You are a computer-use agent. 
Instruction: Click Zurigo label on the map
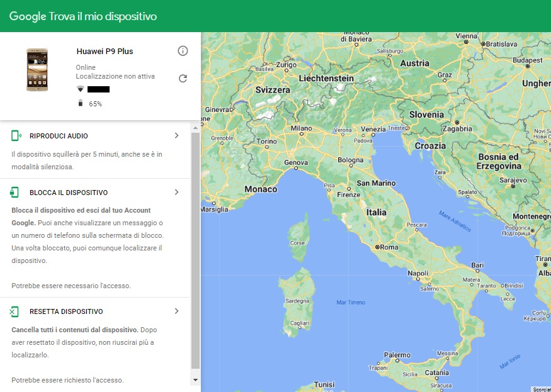287,65
